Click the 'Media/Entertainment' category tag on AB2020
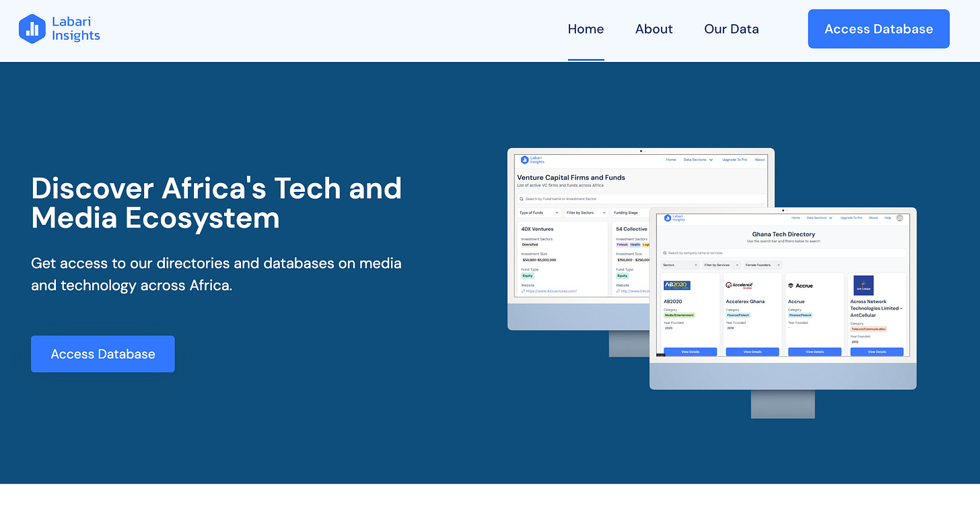 click(x=679, y=315)
